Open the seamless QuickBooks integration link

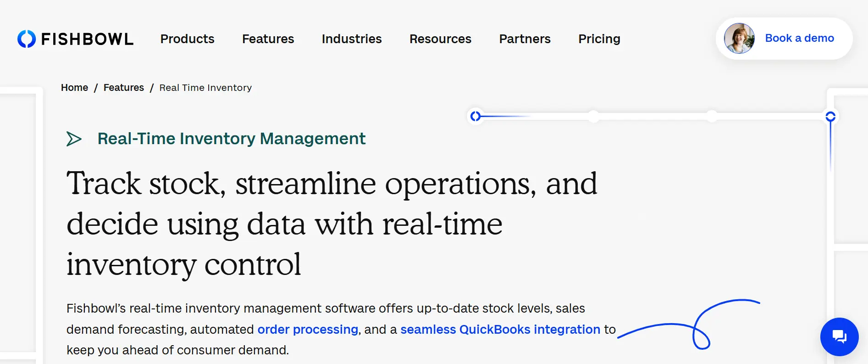click(x=500, y=330)
